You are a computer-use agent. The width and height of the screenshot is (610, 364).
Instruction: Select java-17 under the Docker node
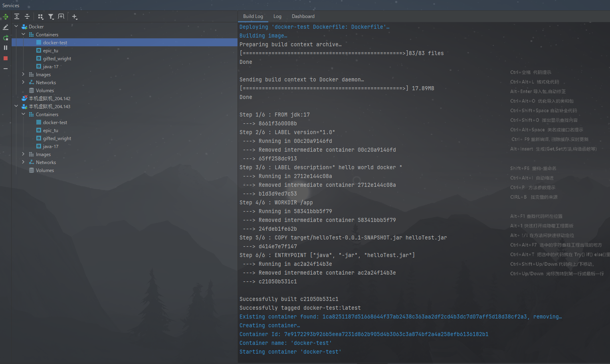(x=51, y=67)
